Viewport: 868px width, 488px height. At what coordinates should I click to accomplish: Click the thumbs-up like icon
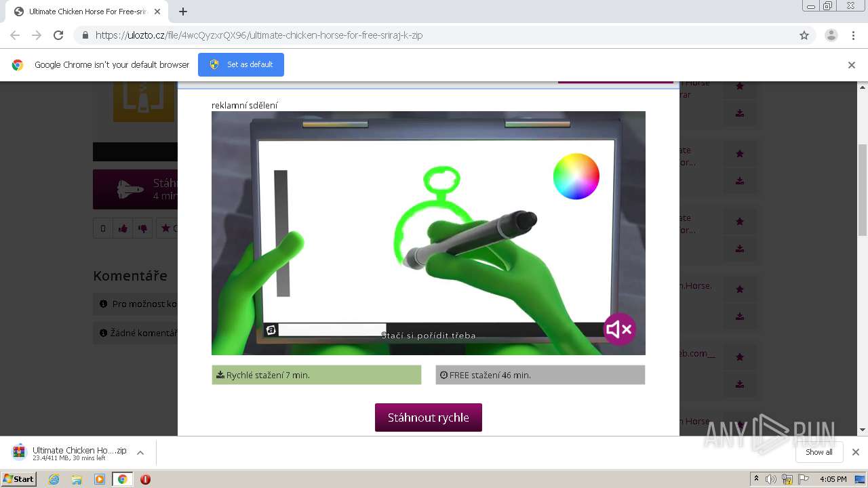pyautogui.click(x=123, y=228)
